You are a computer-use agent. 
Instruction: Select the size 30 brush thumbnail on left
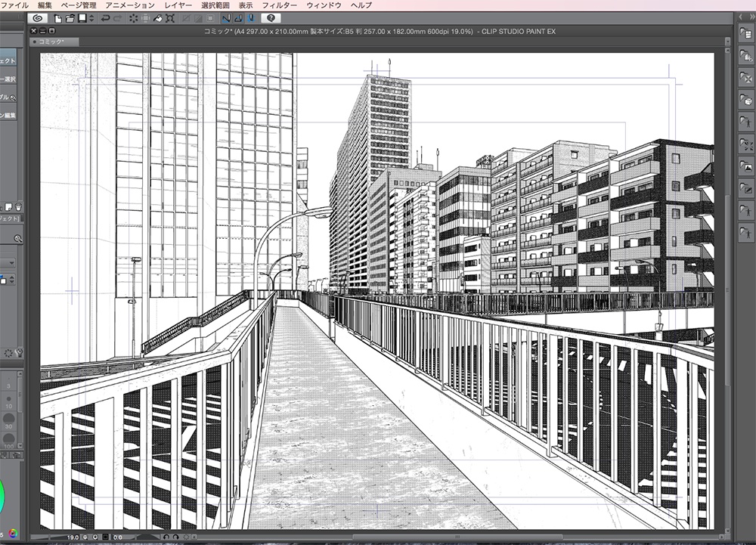[x=9, y=420]
